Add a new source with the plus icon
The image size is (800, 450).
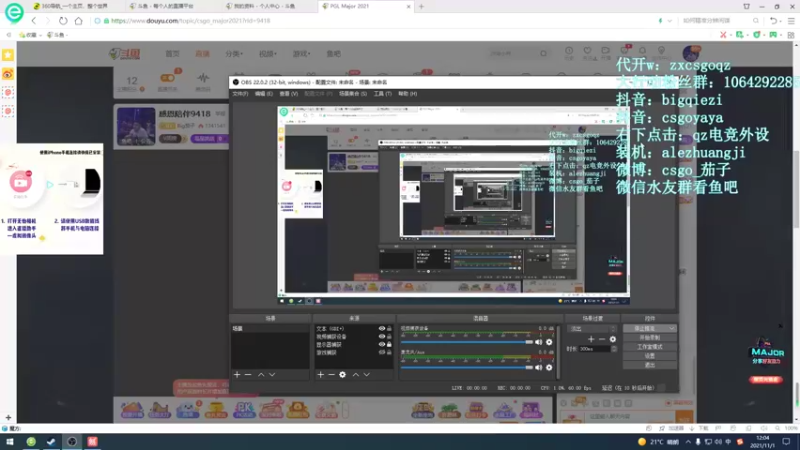tap(320, 374)
